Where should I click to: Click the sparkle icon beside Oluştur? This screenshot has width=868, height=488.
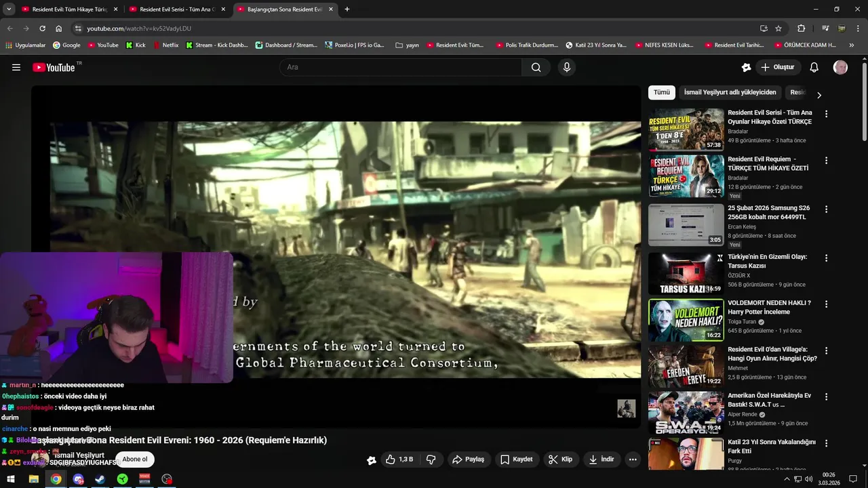(746, 67)
